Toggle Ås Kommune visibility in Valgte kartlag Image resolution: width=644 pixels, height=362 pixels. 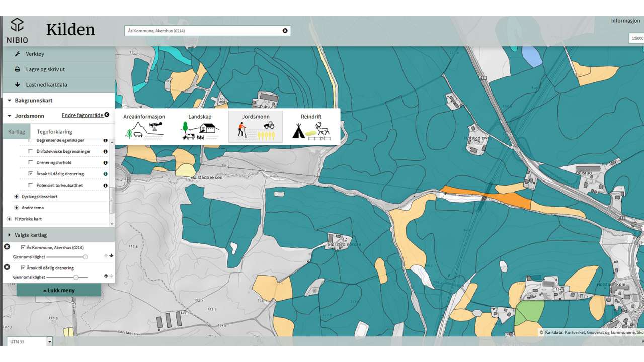click(23, 247)
